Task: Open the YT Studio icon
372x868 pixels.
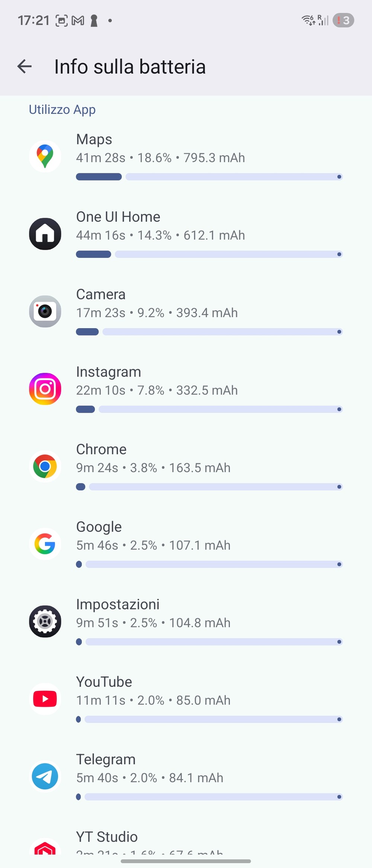Action: tap(45, 846)
